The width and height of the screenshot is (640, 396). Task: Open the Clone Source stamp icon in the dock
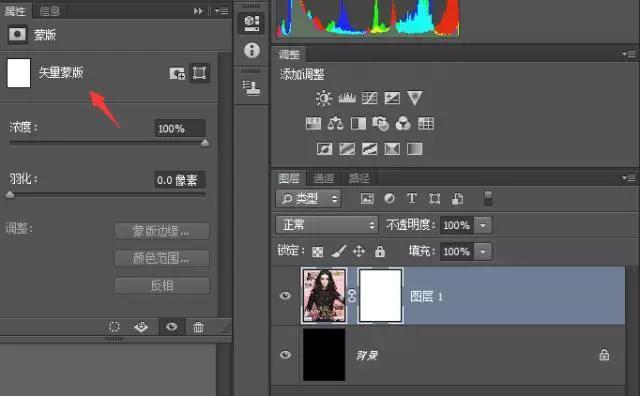point(251,88)
